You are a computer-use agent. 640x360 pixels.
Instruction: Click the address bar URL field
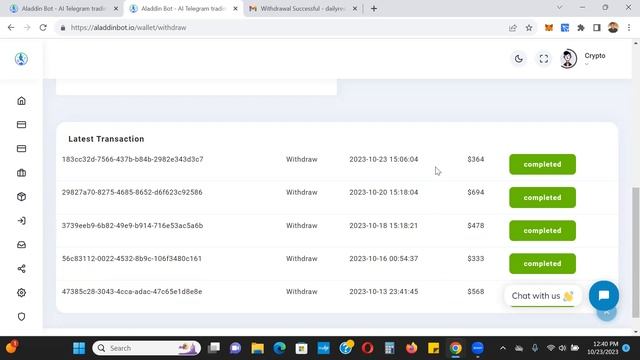point(282,27)
